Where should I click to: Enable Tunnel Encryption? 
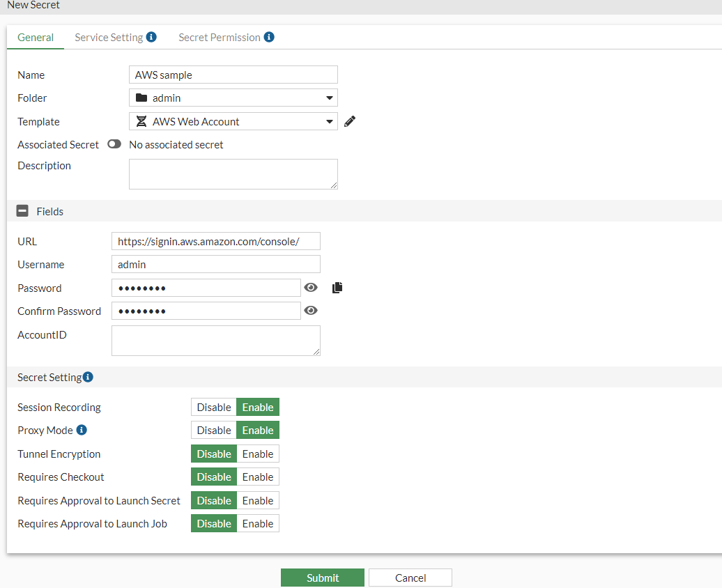tap(257, 454)
